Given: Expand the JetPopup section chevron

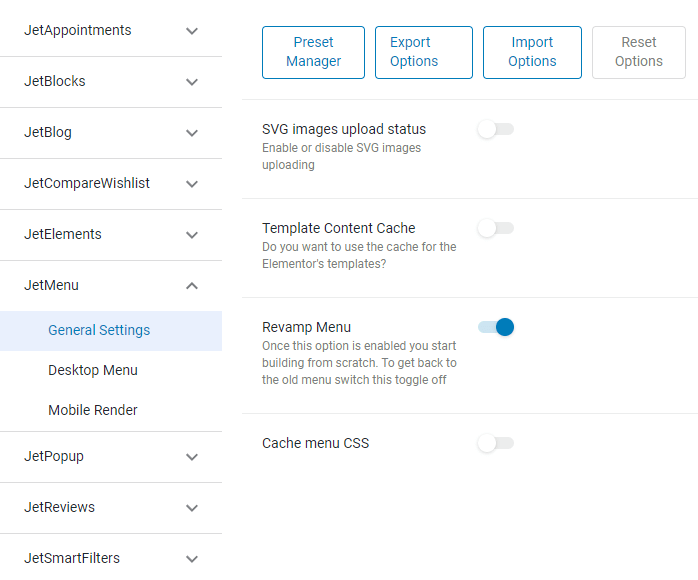Looking at the screenshot, I should tap(192, 457).
